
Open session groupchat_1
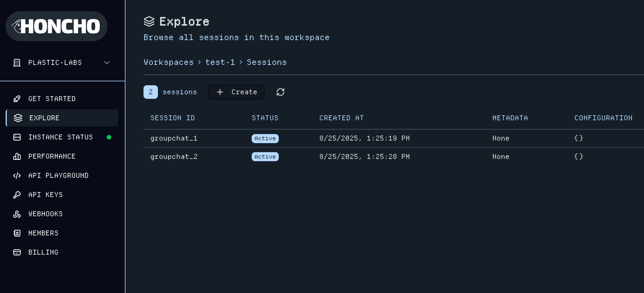click(x=174, y=138)
